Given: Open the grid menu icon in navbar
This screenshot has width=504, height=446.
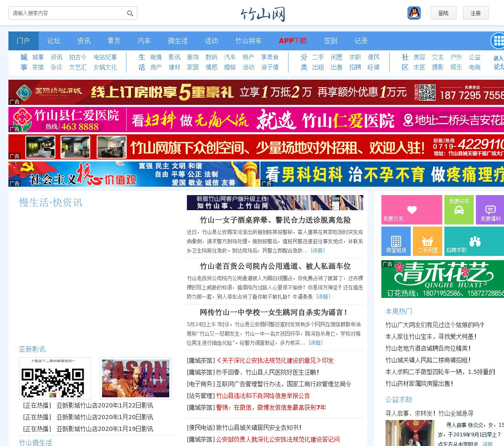Looking at the screenshot, I should [498, 41].
